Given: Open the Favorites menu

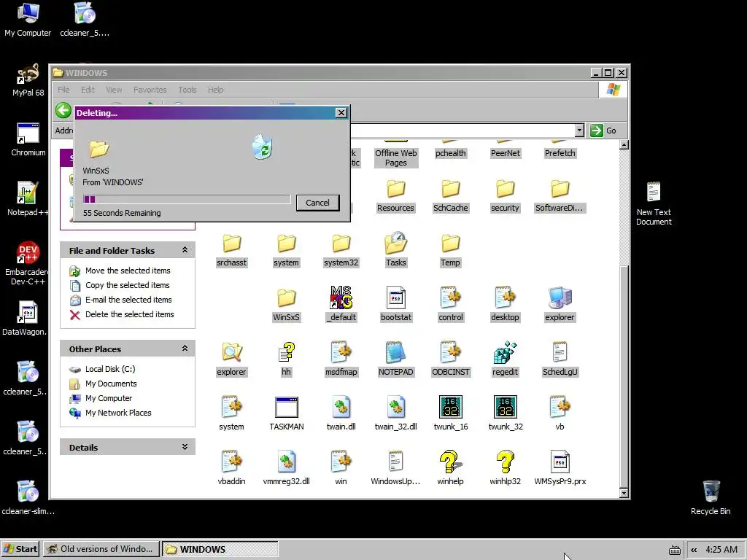Looking at the screenshot, I should pos(150,90).
